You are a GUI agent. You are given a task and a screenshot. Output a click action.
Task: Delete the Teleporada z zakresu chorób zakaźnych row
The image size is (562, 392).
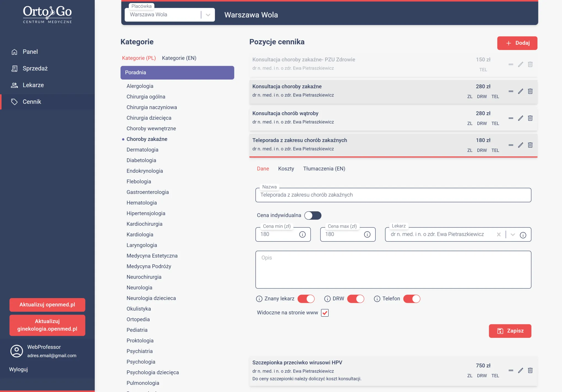click(x=530, y=145)
